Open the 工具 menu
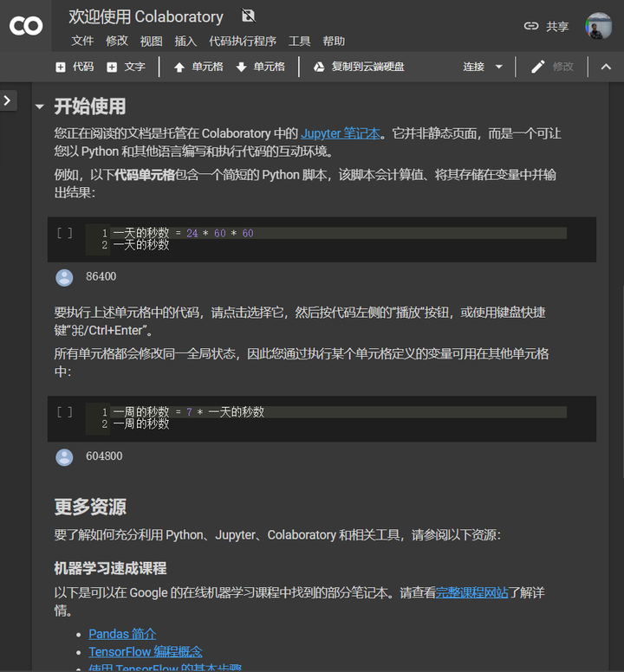The width and height of the screenshot is (624, 672). click(x=299, y=42)
